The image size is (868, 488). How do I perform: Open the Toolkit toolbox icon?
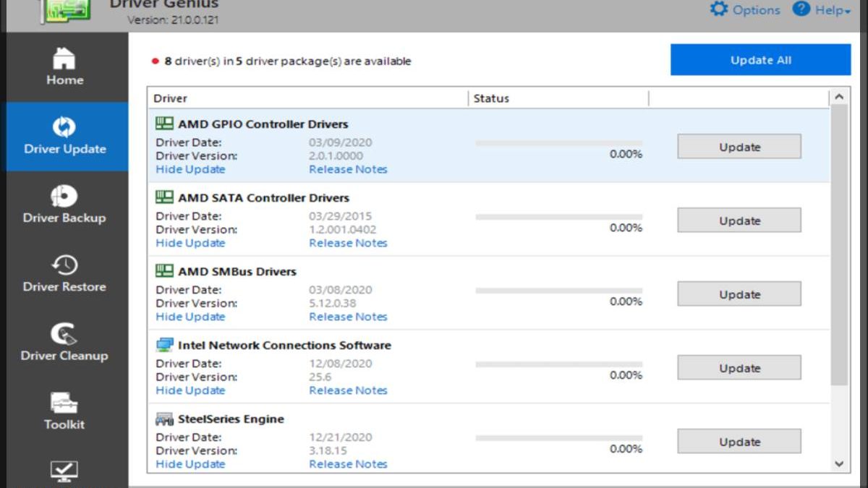(x=64, y=403)
